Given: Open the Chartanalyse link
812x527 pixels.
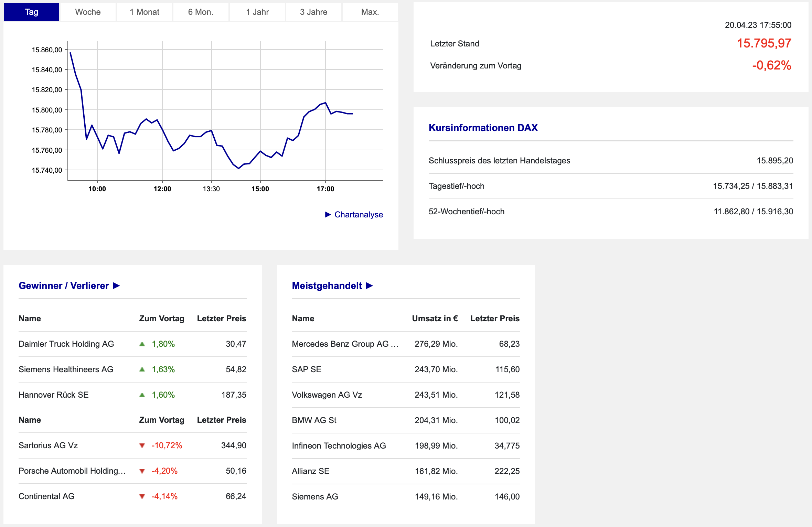Looking at the screenshot, I should coord(359,215).
